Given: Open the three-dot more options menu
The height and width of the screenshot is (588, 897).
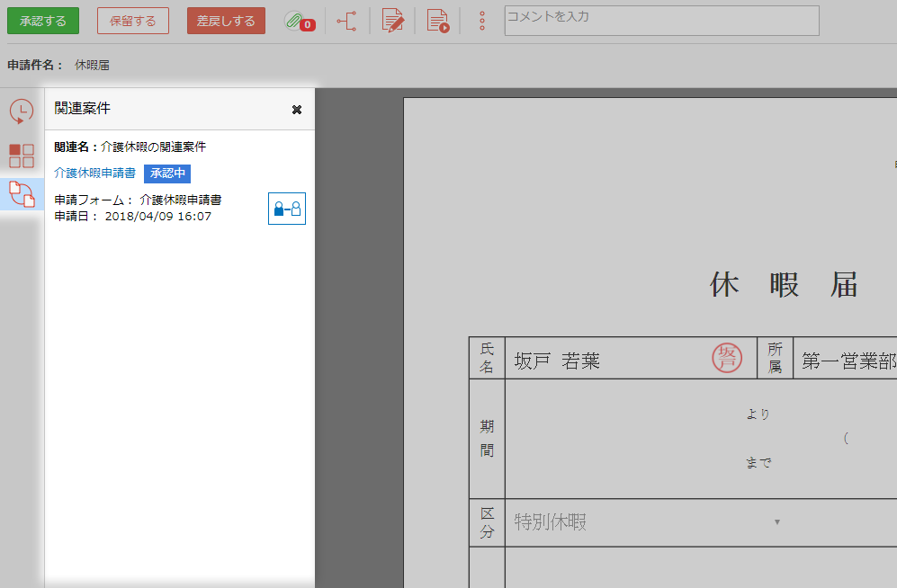Looking at the screenshot, I should pyautogui.click(x=482, y=22).
